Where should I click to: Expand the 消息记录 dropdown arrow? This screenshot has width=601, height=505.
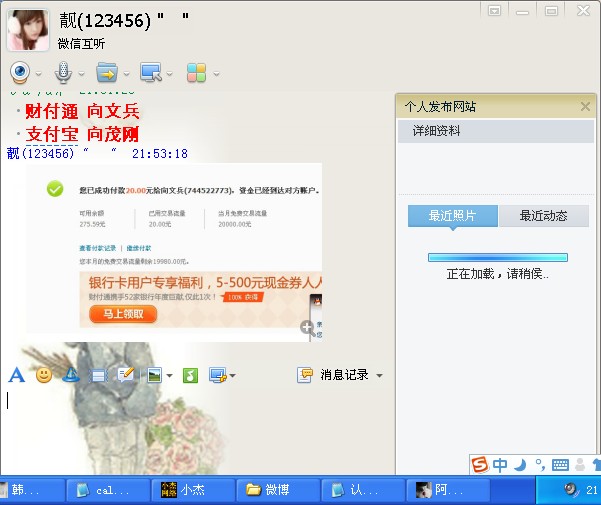point(379,376)
